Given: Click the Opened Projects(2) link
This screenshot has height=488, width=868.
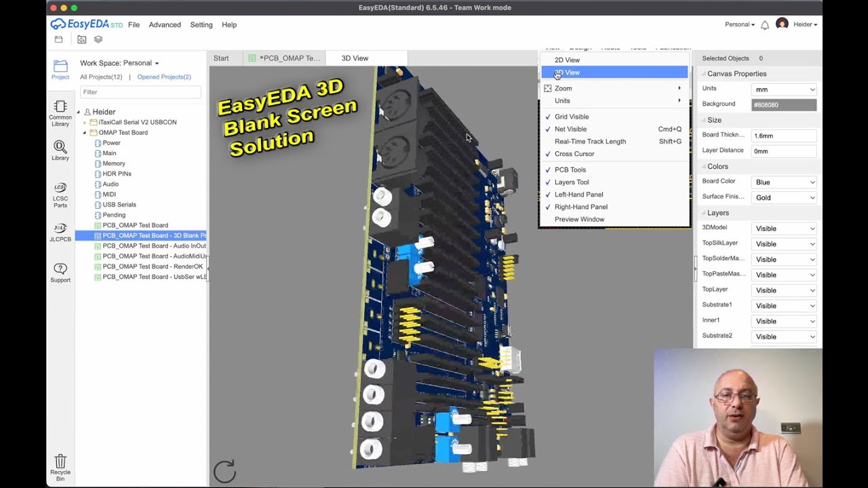Looking at the screenshot, I should [x=164, y=77].
